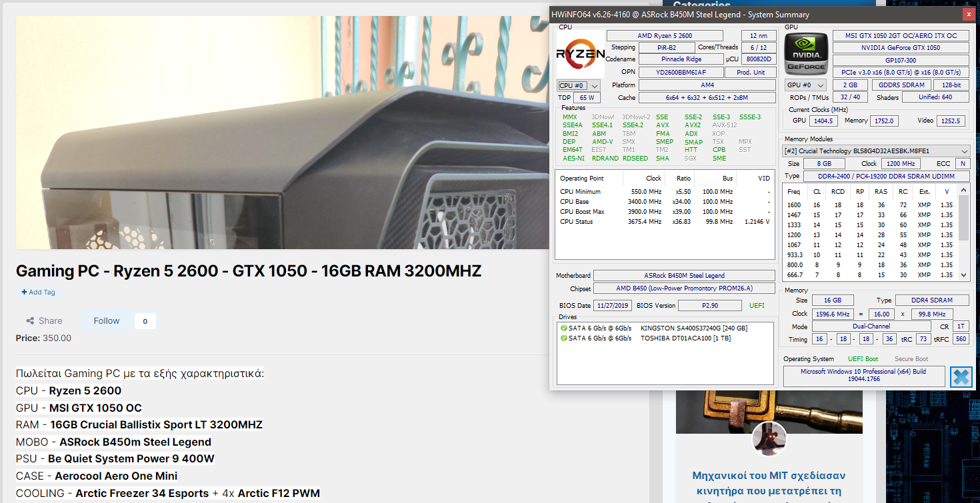Open the CPU #0 selector dropdown
Image resolution: width=980 pixels, height=503 pixels.
(x=578, y=85)
